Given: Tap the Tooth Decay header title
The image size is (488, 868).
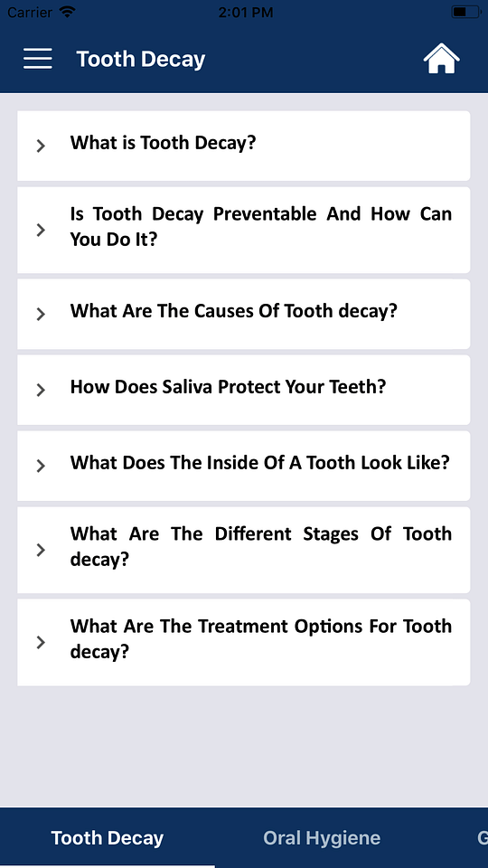Looking at the screenshot, I should click(x=141, y=60).
